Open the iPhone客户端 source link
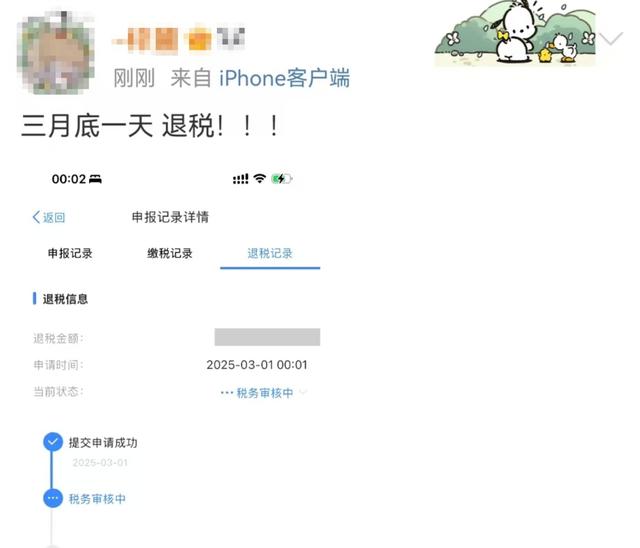Image resolution: width=640 pixels, height=548 pixels. point(284,78)
